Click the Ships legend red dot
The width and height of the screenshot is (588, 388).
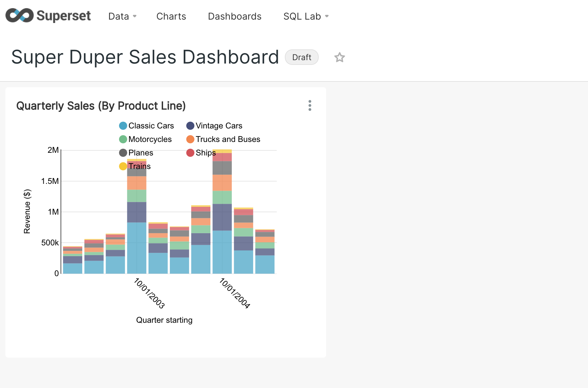coord(190,153)
